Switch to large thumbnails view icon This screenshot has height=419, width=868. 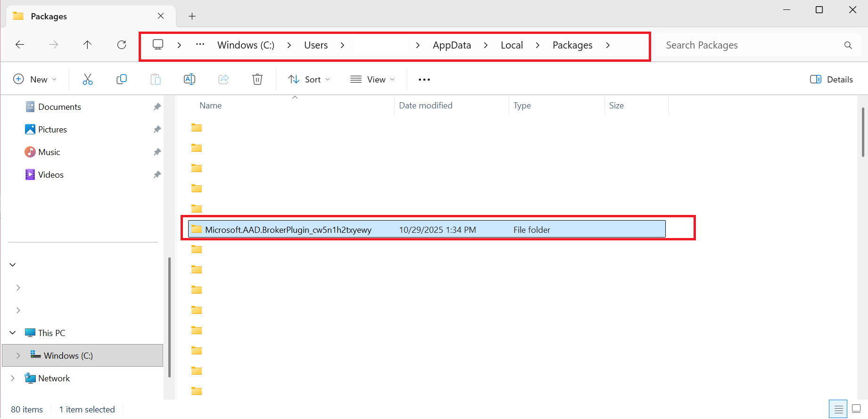point(856,409)
